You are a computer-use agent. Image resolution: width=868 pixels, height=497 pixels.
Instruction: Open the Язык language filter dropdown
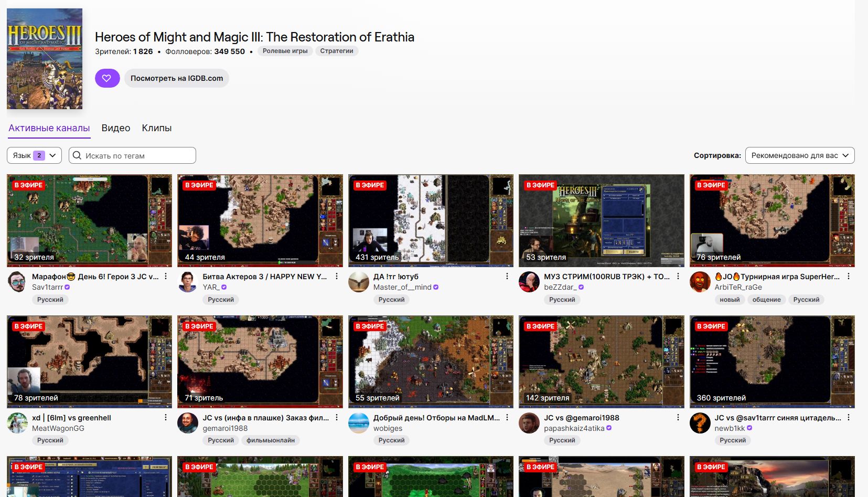(34, 155)
